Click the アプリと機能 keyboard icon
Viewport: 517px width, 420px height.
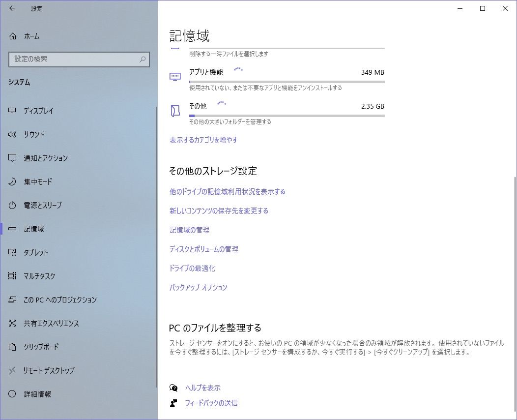(x=175, y=77)
